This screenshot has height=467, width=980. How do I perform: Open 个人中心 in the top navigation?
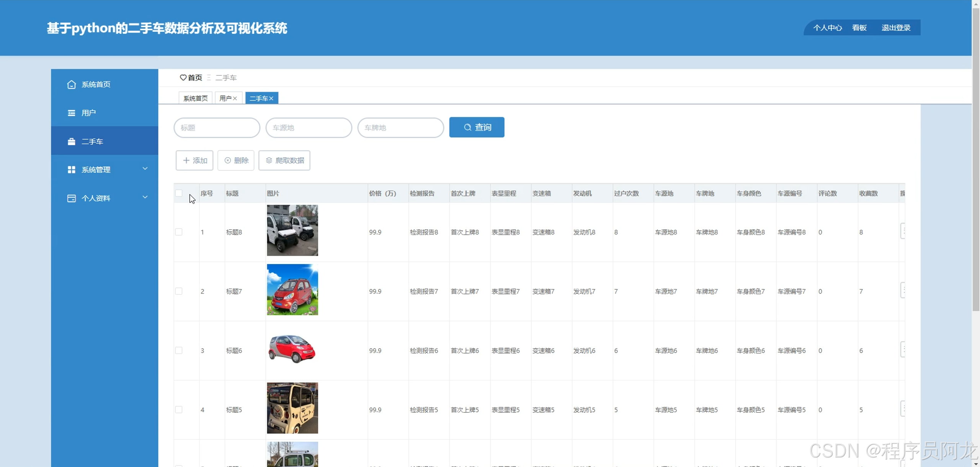[x=827, y=28]
